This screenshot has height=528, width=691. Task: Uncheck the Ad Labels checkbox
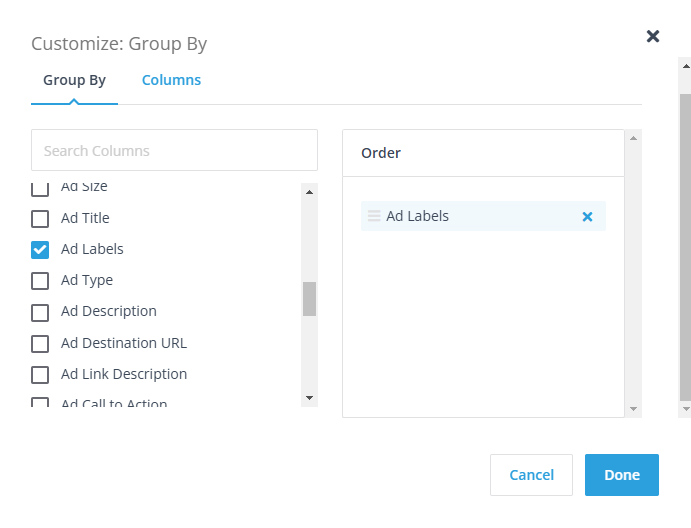coord(40,249)
